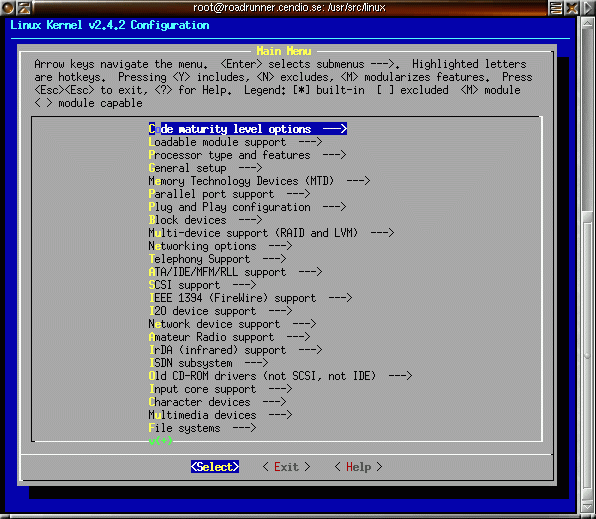Image resolution: width=596 pixels, height=519 pixels.
Task: Click the Exit button
Action: [287, 467]
